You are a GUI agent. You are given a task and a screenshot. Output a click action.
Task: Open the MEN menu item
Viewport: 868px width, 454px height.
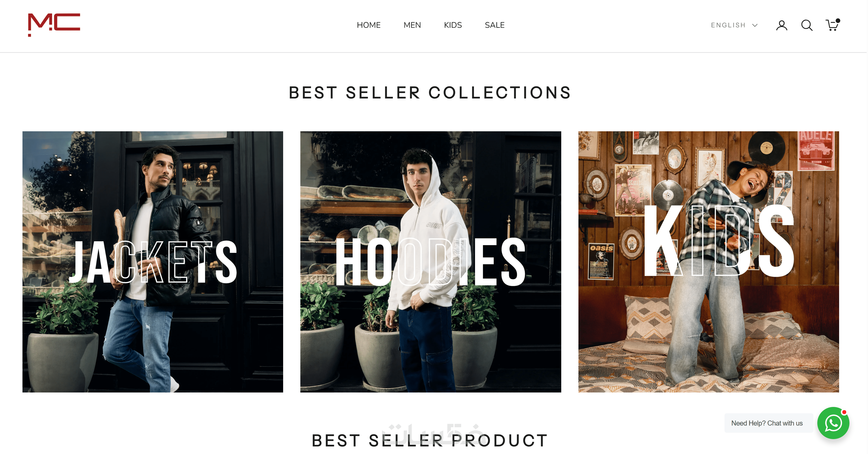pyautogui.click(x=412, y=25)
